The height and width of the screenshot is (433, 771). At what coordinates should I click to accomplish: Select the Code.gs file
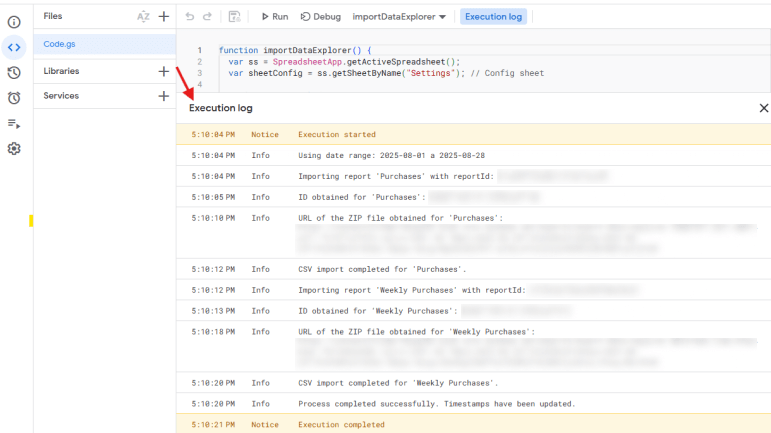click(105, 44)
